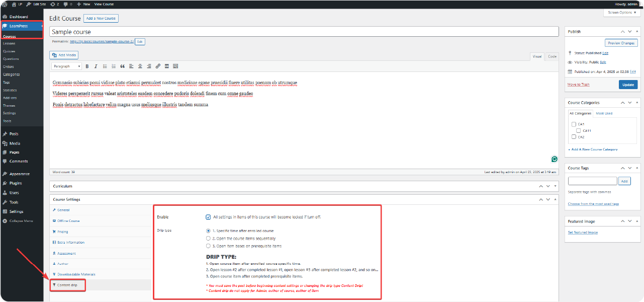The width and height of the screenshot is (644, 302).
Task: Select 'Open the course items sequentially' radio
Action: (209, 238)
